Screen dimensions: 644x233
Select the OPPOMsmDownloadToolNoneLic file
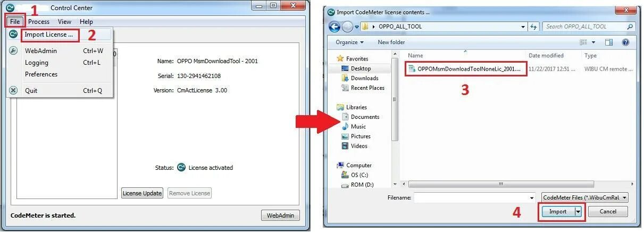tap(466, 69)
